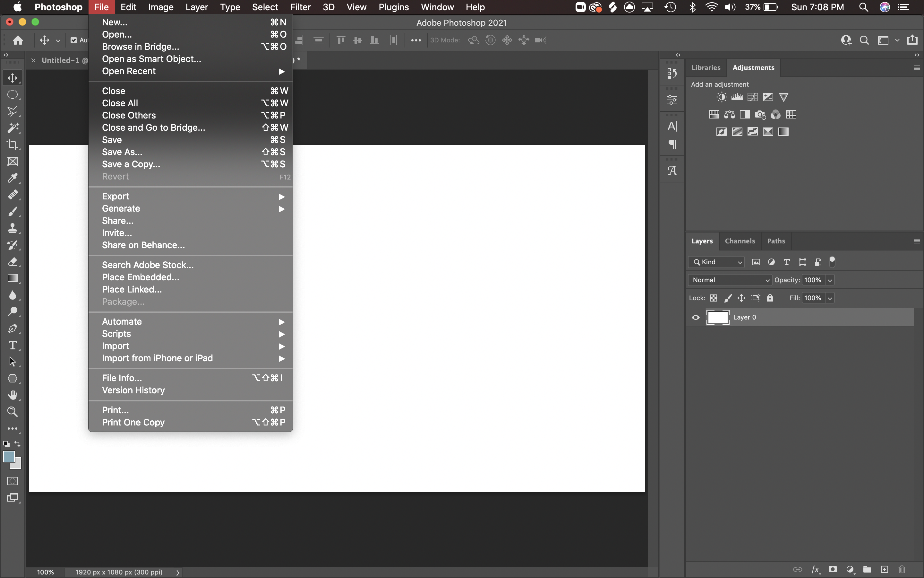Open Edit Toolbar three-dots button
The height and width of the screenshot is (578, 924).
click(13, 429)
